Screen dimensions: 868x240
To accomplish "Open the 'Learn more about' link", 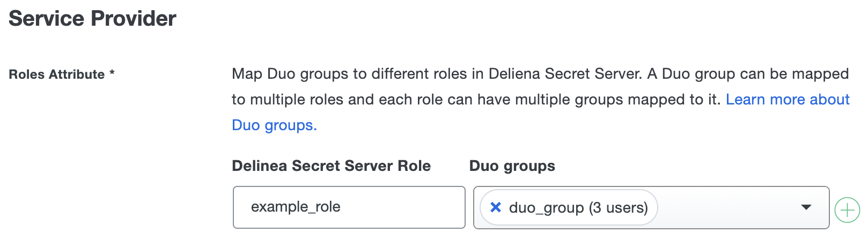I will [x=787, y=100].
